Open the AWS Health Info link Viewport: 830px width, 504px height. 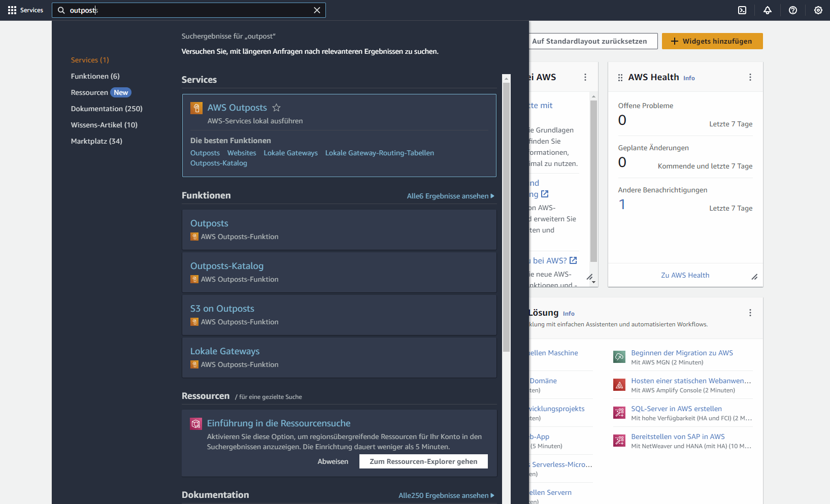tap(689, 78)
